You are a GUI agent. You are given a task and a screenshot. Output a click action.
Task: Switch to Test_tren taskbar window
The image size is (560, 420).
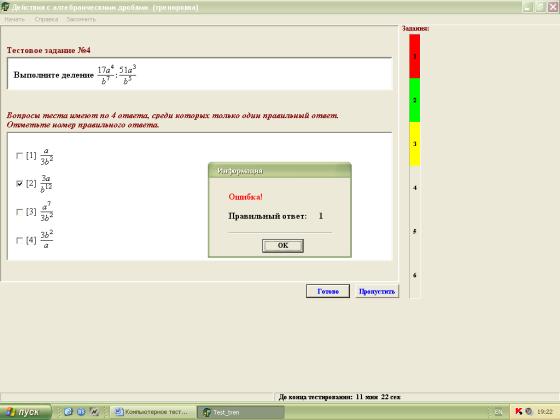pos(241,412)
